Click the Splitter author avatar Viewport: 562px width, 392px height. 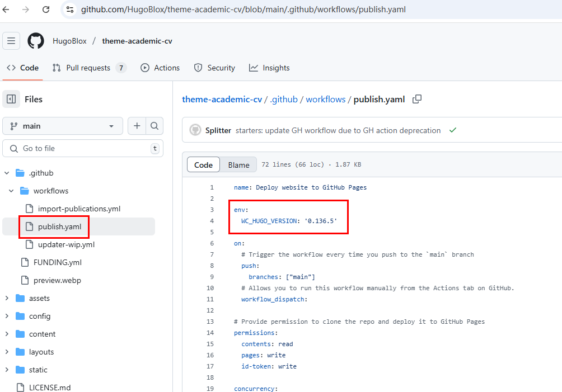[195, 130]
